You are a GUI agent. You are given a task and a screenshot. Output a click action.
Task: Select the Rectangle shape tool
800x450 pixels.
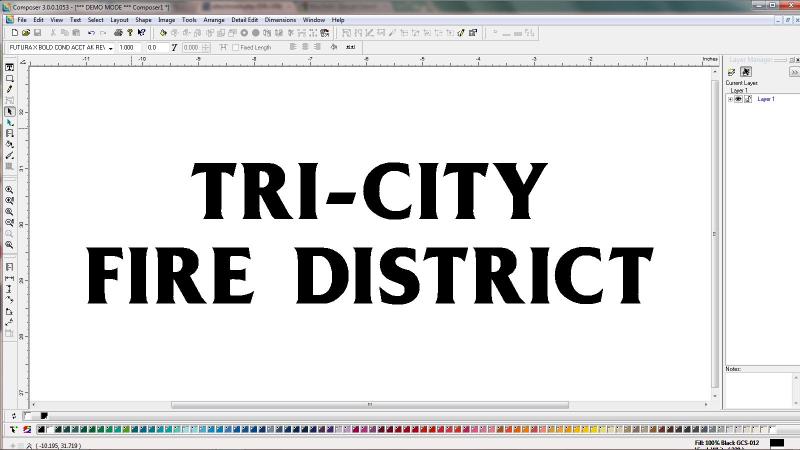tap(9, 79)
